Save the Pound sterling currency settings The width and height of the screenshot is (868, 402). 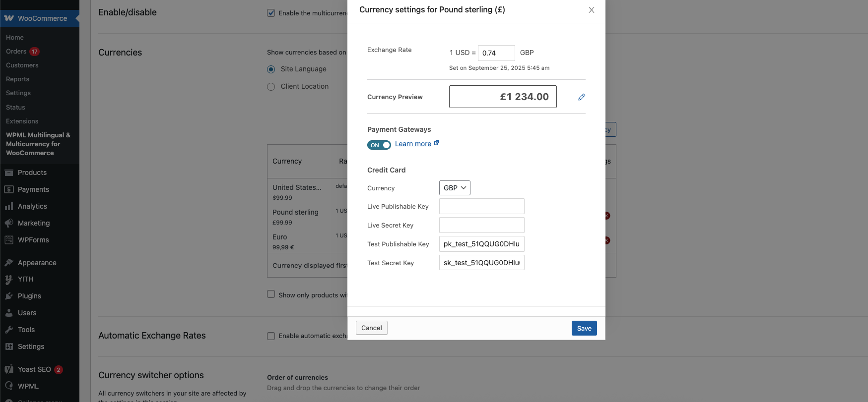[x=584, y=328]
